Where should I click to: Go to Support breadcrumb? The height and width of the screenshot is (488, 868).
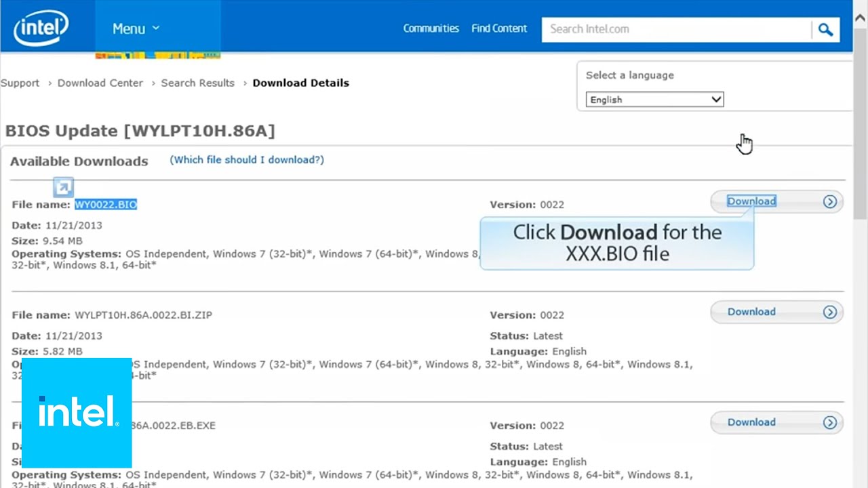coord(20,83)
